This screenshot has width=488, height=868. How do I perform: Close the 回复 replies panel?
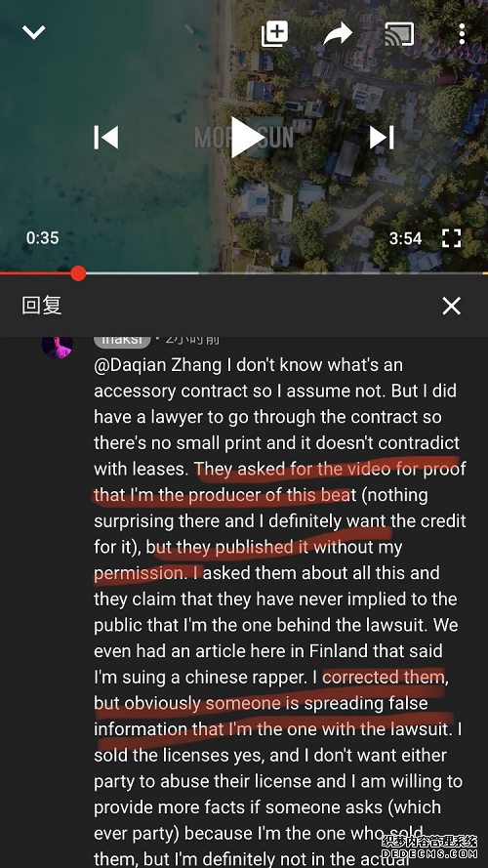point(452,306)
